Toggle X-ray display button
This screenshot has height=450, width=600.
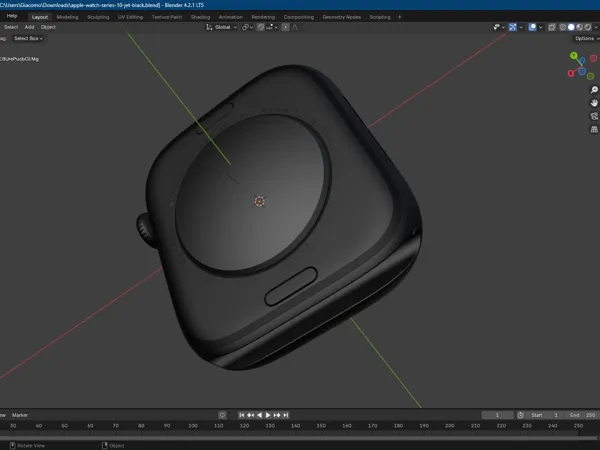(x=552, y=27)
